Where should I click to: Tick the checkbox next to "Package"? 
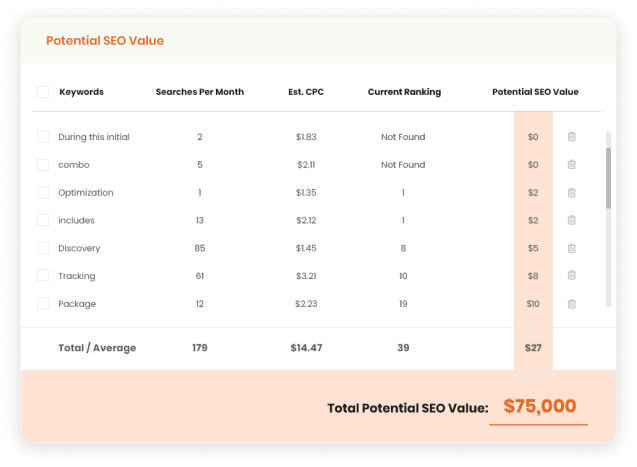coord(43,303)
